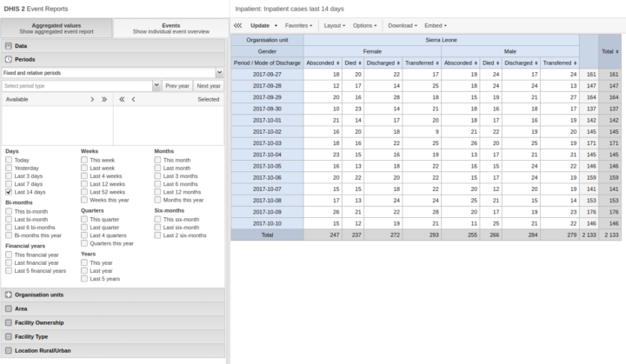The image size is (626, 364).
Task: Open the Layout menu
Action: pos(335,25)
